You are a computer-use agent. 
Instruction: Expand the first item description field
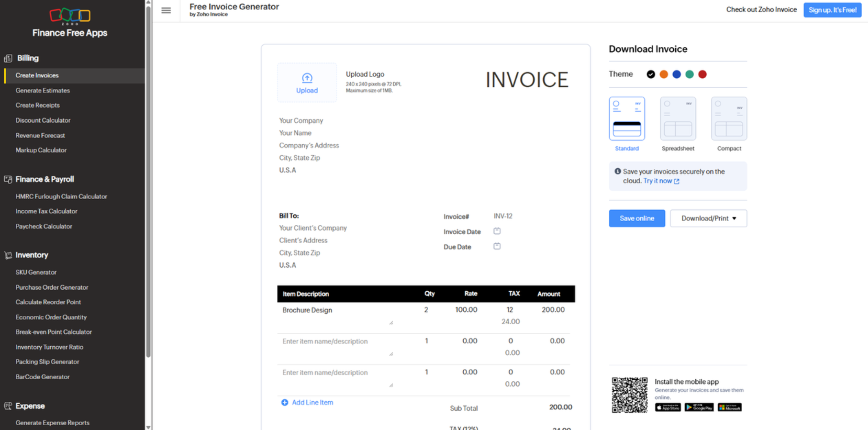pos(391,322)
